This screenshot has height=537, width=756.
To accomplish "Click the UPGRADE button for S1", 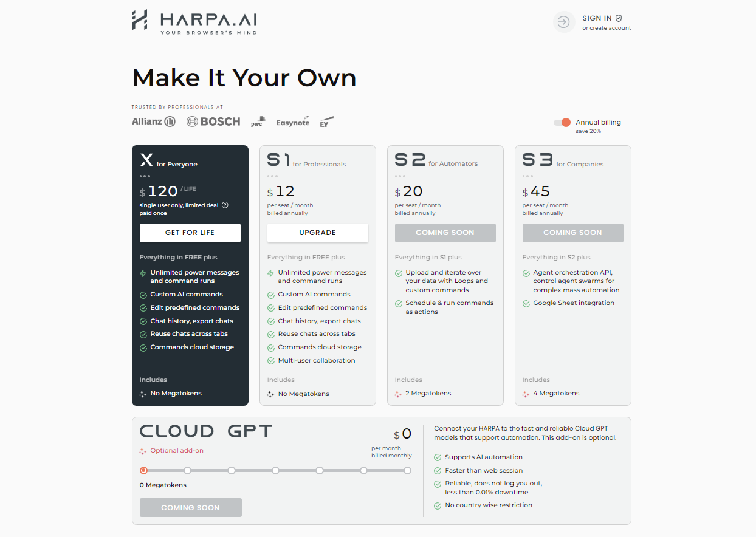I will [318, 233].
